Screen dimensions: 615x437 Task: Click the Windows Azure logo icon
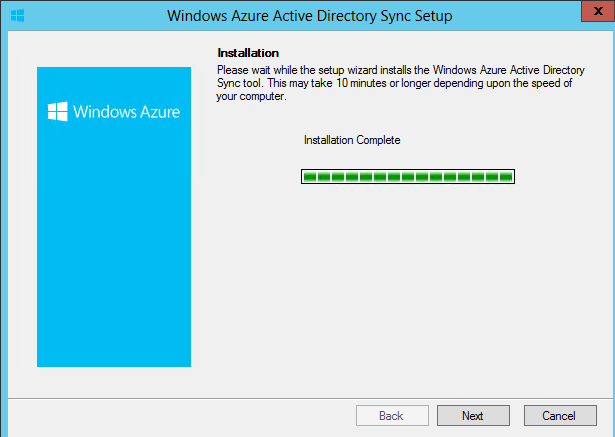[x=58, y=111]
